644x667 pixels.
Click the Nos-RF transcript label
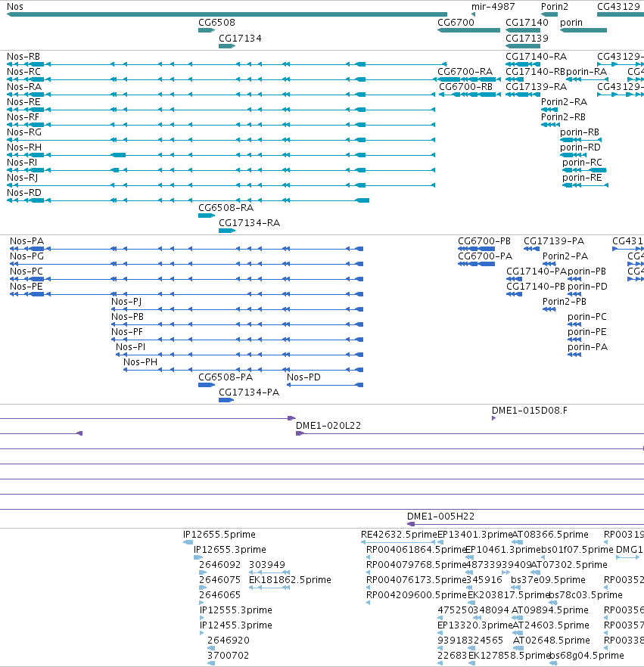(23, 117)
